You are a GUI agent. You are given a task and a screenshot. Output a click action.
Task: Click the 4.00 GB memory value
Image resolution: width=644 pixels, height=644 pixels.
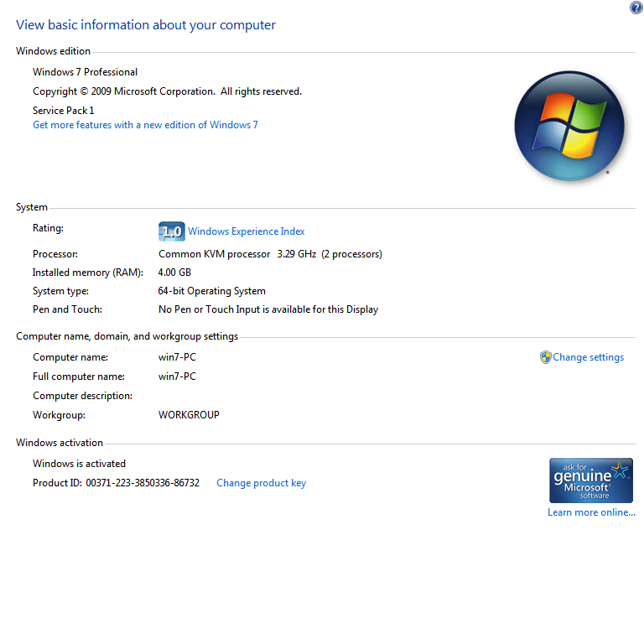tap(174, 273)
